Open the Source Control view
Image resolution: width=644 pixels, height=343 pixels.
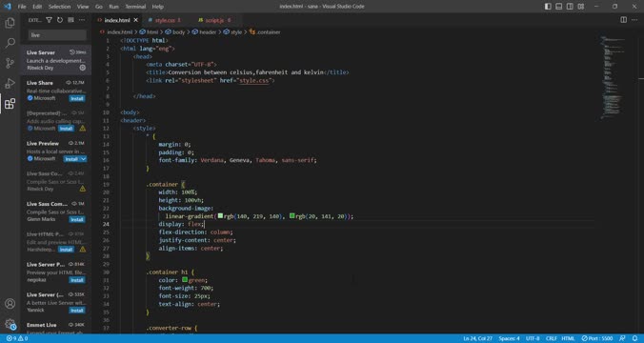tap(10, 63)
